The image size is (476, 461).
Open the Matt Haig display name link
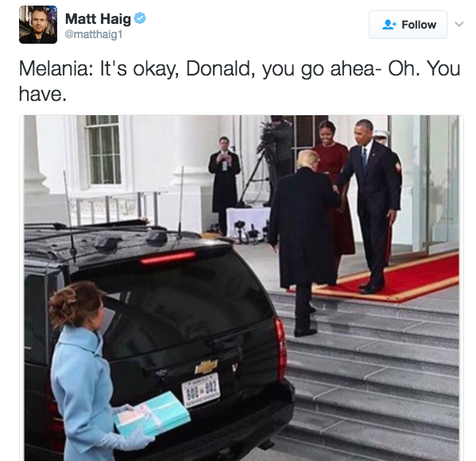point(98,19)
